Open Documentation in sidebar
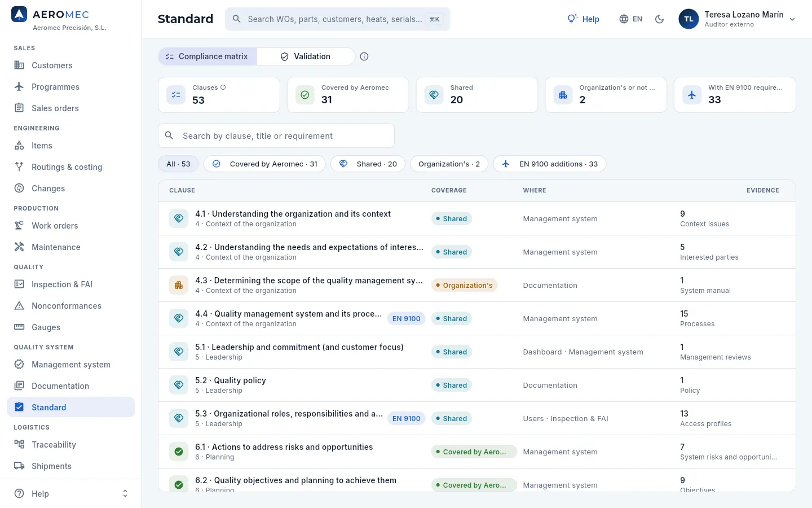Viewport: 812px width, 508px height. [70, 386]
